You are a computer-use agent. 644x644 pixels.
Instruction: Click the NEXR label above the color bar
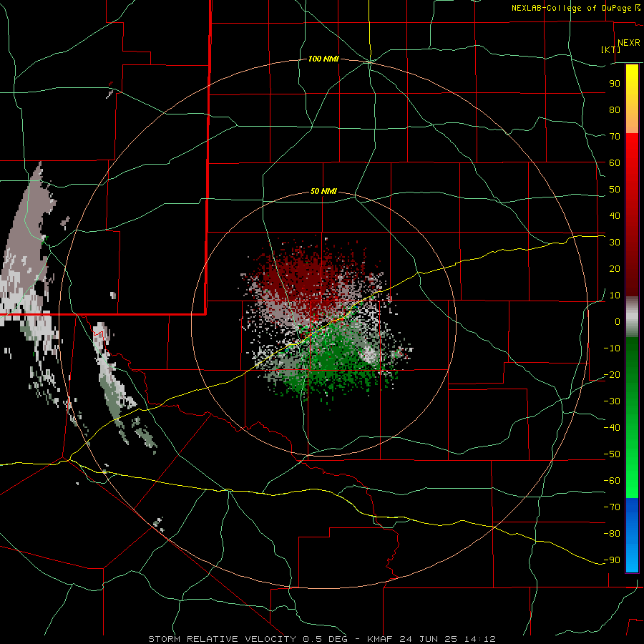pos(628,43)
